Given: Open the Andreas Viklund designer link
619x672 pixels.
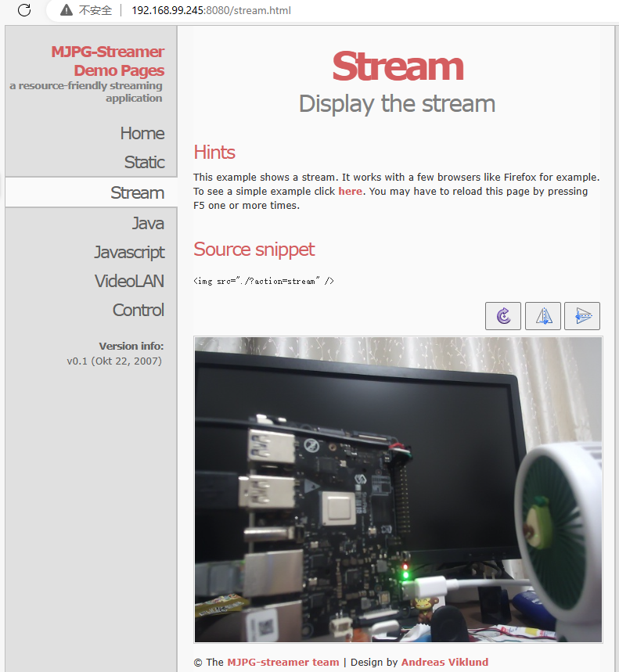Looking at the screenshot, I should click(444, 662).
